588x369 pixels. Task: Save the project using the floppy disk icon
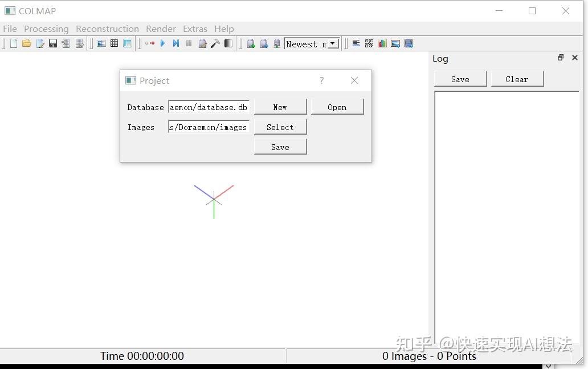coord(53,43)
